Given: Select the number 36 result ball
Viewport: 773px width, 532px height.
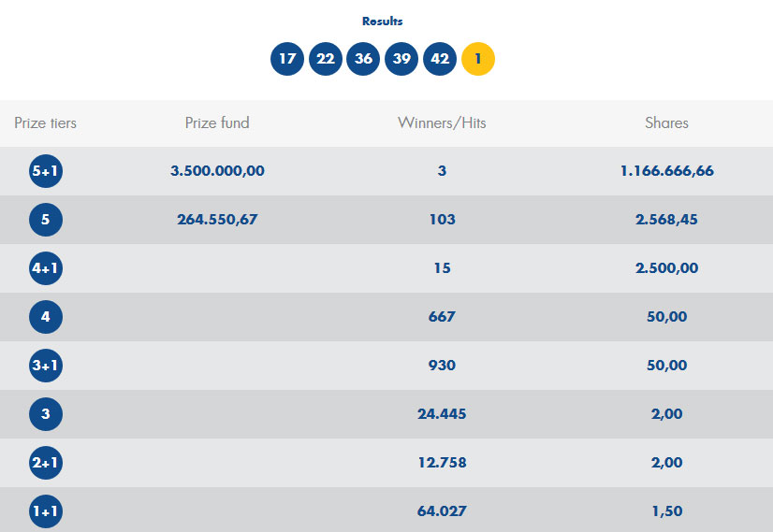Looking at the screenshot, I should [x=363, y=59].
